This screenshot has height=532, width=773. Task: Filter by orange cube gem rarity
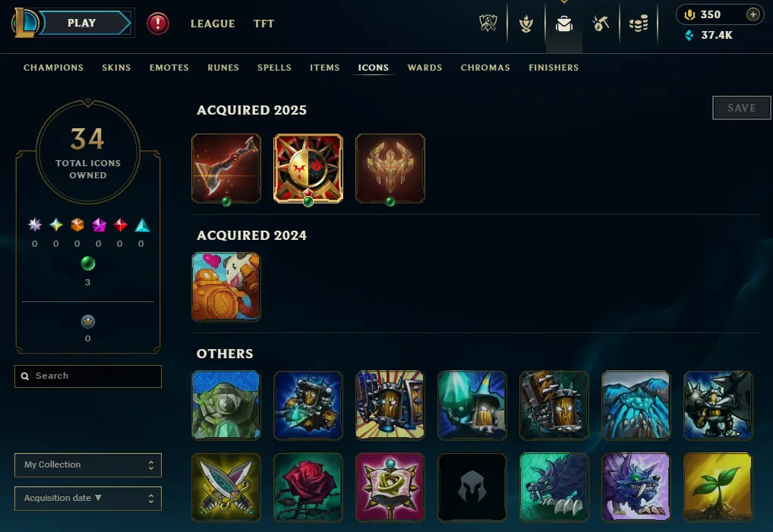point(77,225)
